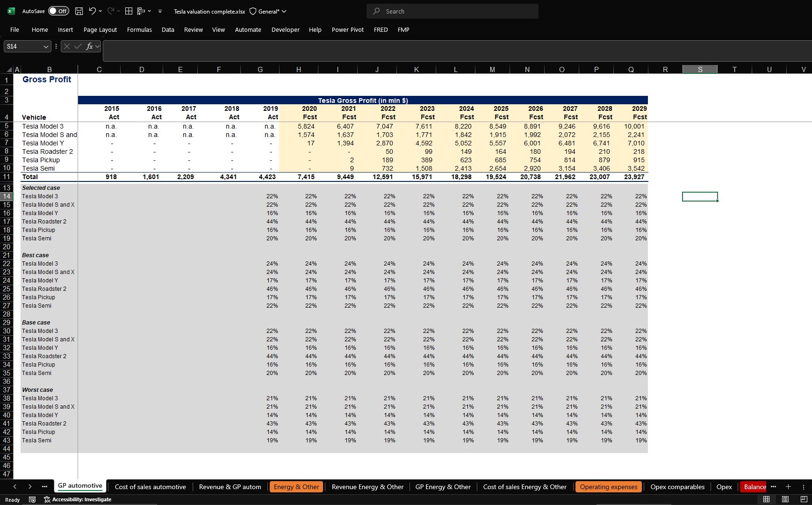Select the Worst case label cell
812x505 pixels.
(x=49, y=390)
